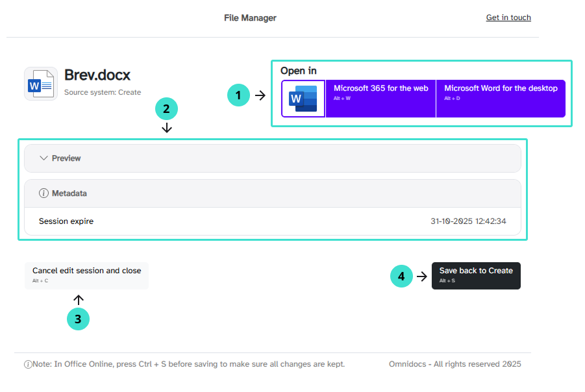Click the numbered marker 2 circle
Screen dimensions: 585x392
click(166, 109)
